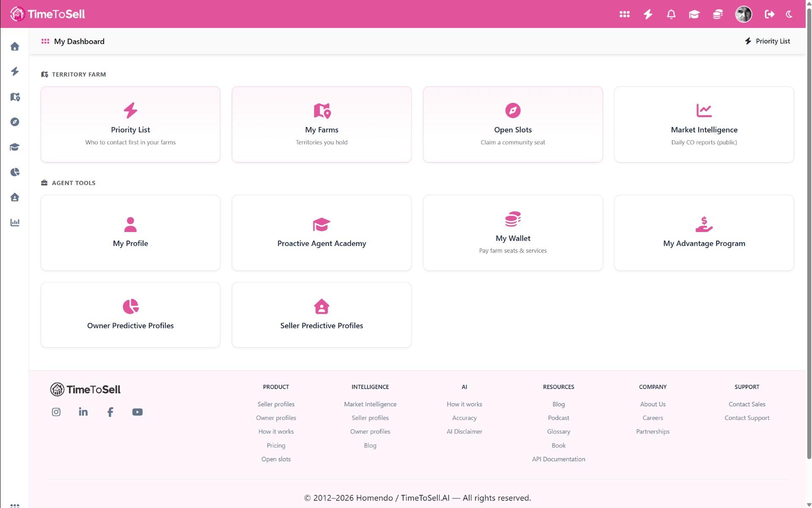This screenshot has width=812, height=508.
Task: Open the Seller Predictive Profiles card
Action: coord(321,315)
